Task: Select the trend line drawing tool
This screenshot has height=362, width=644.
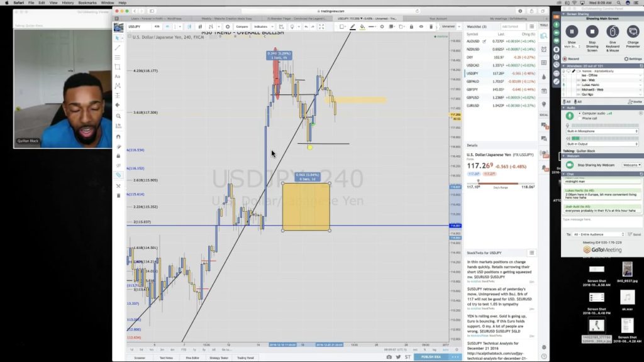Action: [118, 48]
